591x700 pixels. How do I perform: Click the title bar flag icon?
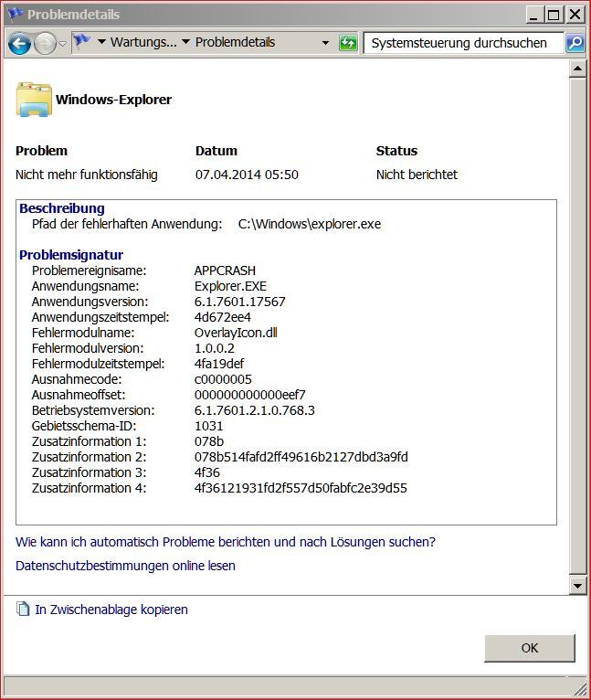coord(16,14)
